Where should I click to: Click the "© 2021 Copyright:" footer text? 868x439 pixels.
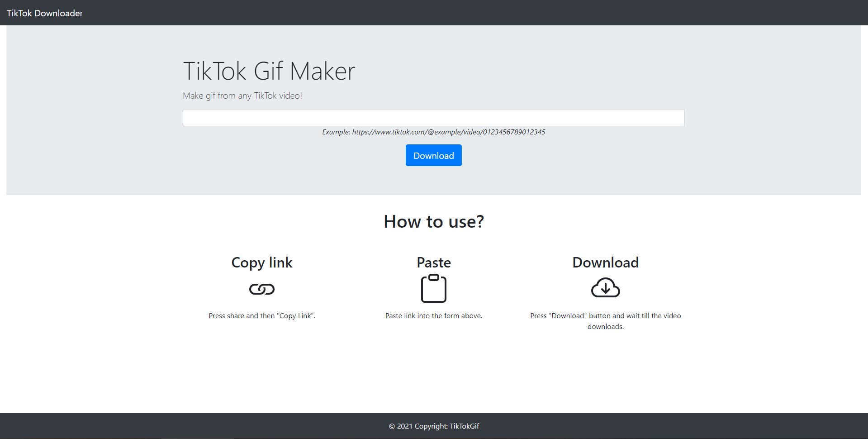(x=418, y=426)
